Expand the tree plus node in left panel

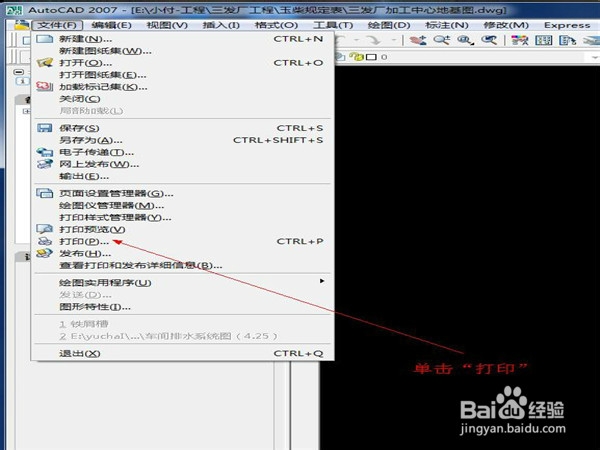26,111
